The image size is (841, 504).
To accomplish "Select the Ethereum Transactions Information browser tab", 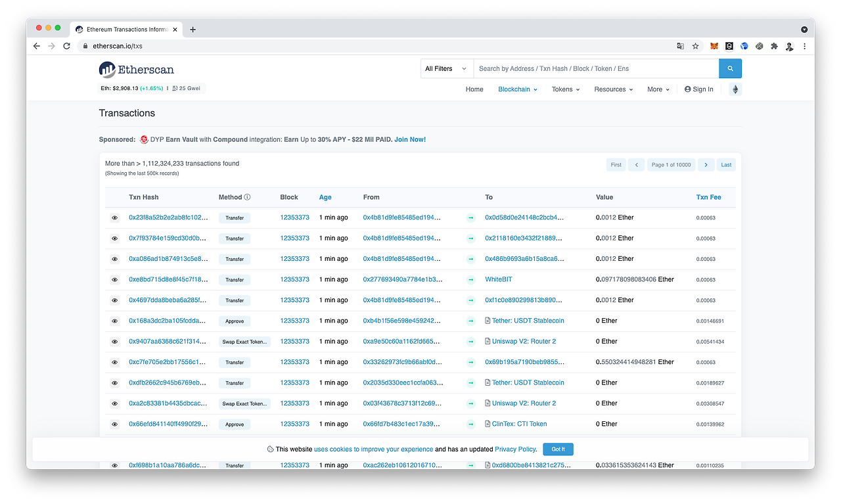I will pos(125,30).
